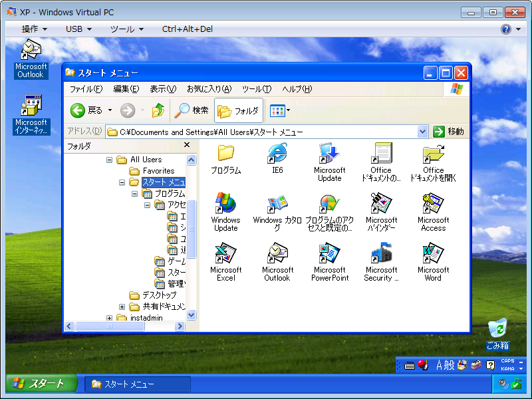Click the 検索 search button
Viewport: 532px width, 399px height.
[x=192, y=110]
